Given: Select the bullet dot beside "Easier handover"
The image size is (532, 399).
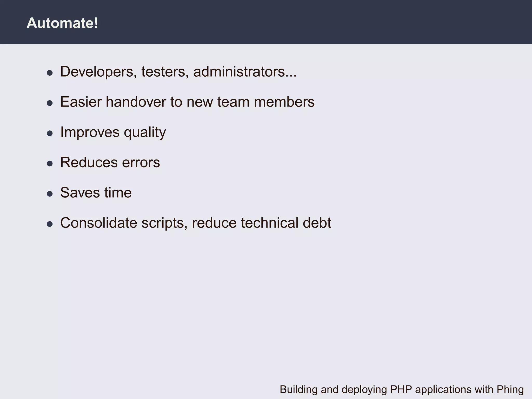Looking at the screenshot, I should coord(50,103).
